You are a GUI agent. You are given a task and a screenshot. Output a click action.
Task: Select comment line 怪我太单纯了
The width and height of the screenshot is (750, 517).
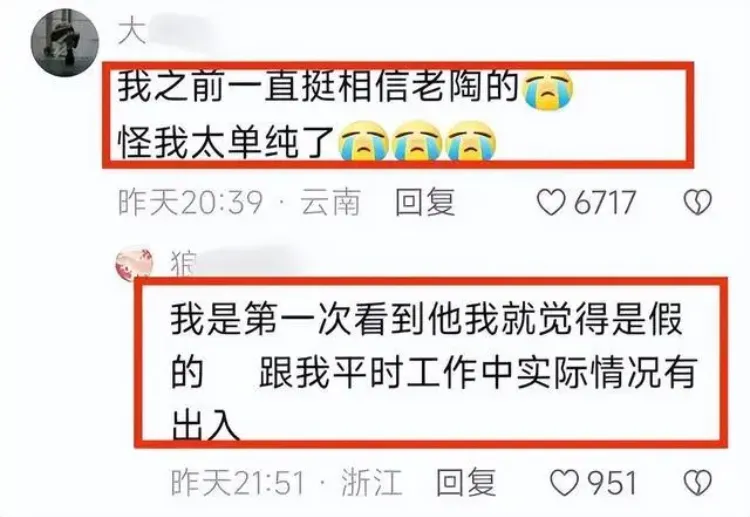(x=226, y=143)
